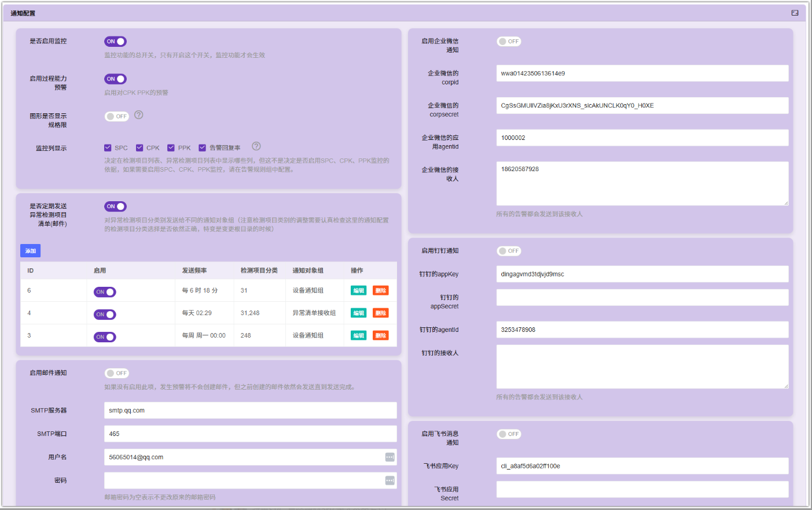Screen dimensions: 812x510
Task: Click the icon inside 密码 password field
Action: [390, 481]
